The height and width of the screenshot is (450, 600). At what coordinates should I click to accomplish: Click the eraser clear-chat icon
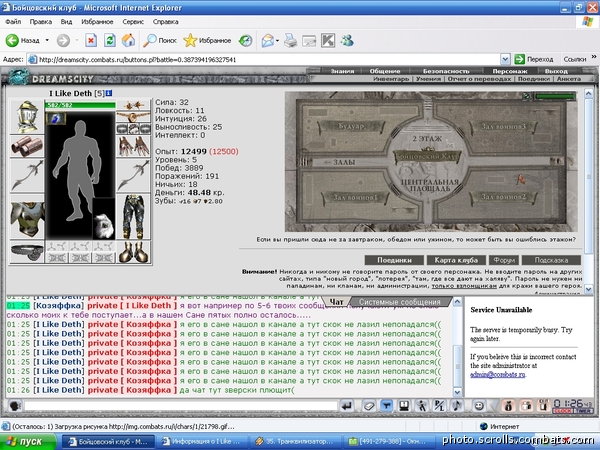tap(368, 406)
